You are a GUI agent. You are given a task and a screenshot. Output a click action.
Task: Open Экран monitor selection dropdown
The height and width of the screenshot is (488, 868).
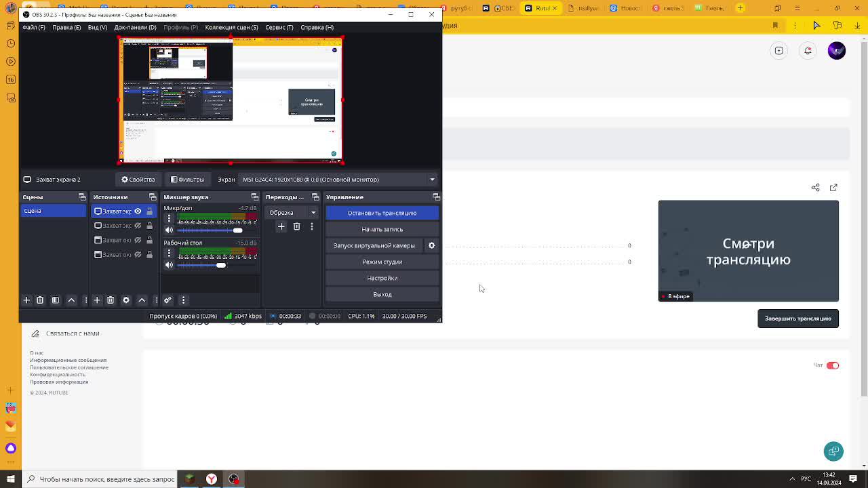click(x=336, y=180)
